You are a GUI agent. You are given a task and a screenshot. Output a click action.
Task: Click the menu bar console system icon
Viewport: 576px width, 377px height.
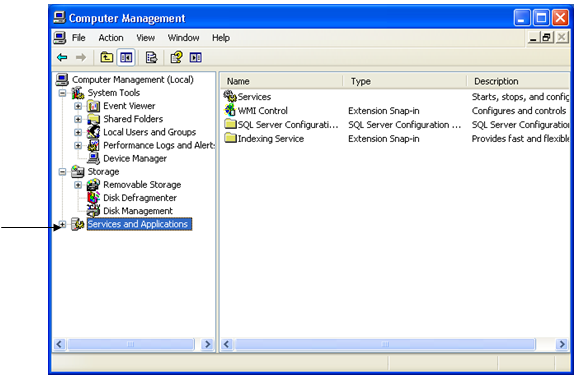(x=60, y=38)
